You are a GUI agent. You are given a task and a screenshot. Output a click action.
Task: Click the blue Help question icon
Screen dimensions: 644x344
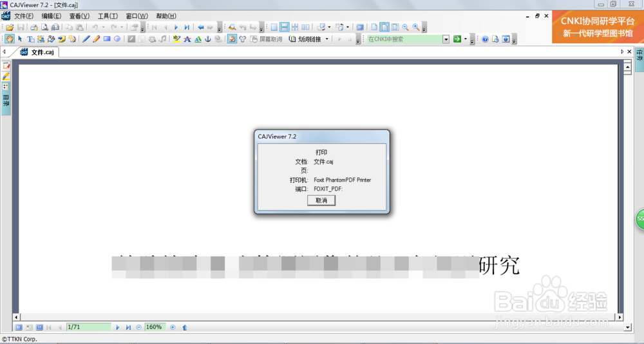pyautogui.click(x=485, y=39)
